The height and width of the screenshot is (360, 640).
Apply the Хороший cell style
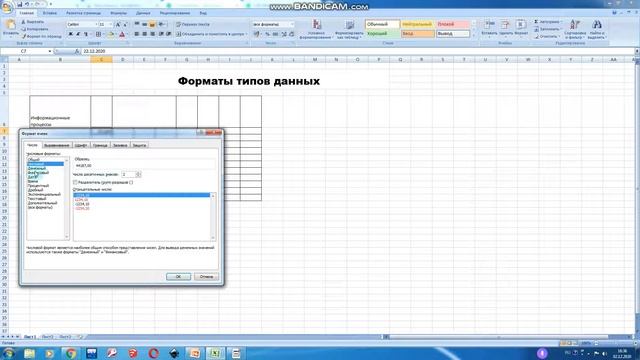pyautogui.click(x=382, y=34)
